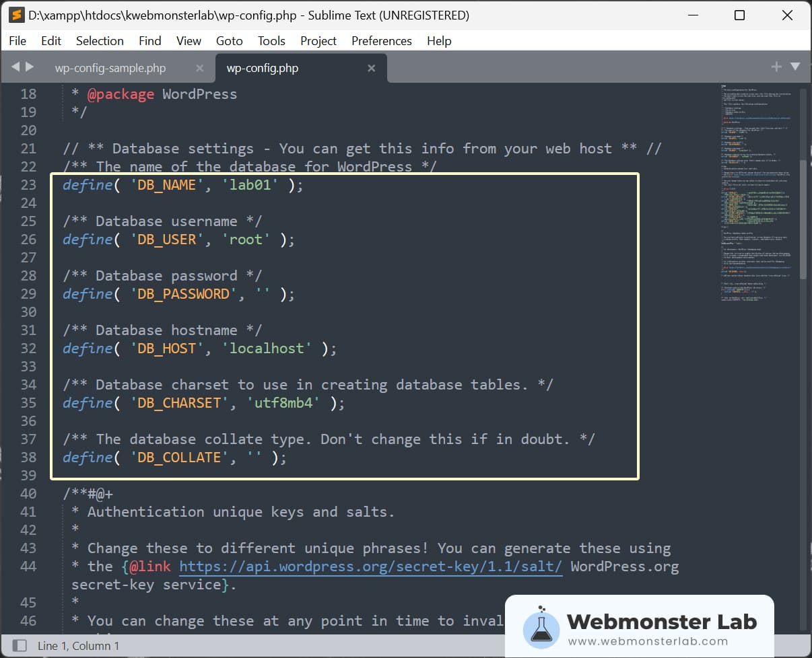Click the previous tab left arrow

15,67
